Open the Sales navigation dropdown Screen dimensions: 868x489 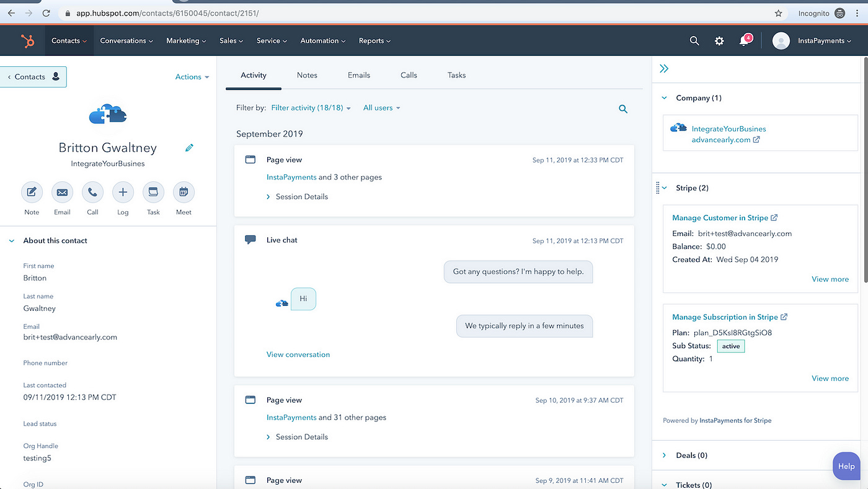232,41
